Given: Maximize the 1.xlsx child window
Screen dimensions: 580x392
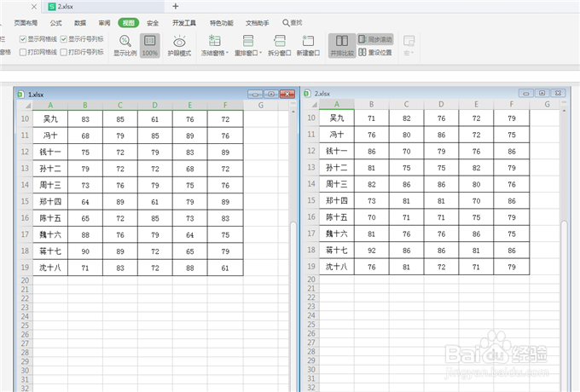Looking at the screenshot, I should [271, 95].
